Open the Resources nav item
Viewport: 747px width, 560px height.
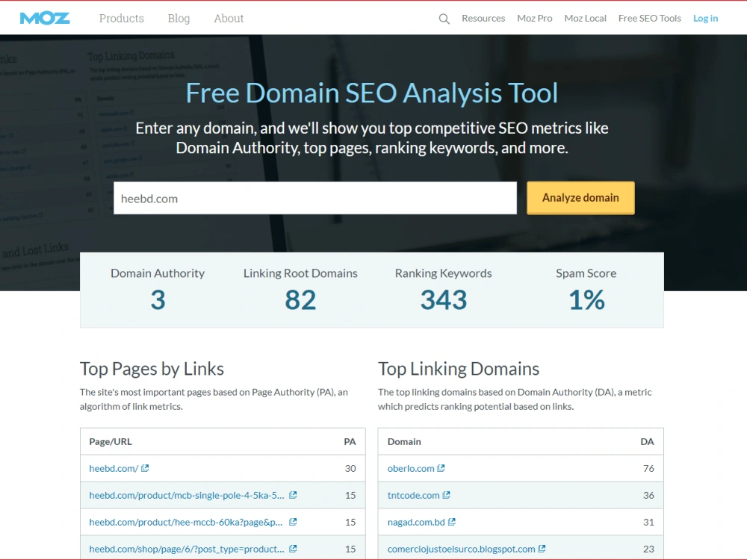(483, 18)
